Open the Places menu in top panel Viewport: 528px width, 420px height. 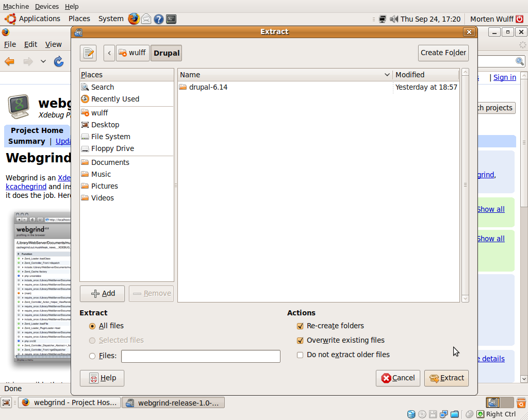coord(79,19)
